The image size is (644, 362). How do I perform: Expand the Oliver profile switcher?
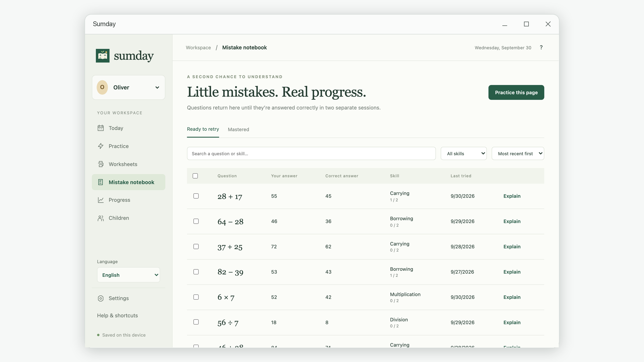click(x=129, y=87)
